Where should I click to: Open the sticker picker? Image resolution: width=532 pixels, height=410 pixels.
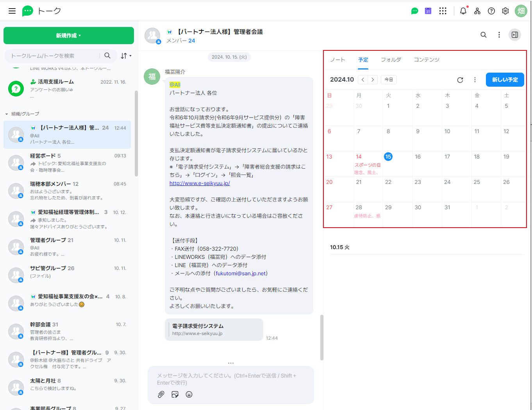[175, 394]
